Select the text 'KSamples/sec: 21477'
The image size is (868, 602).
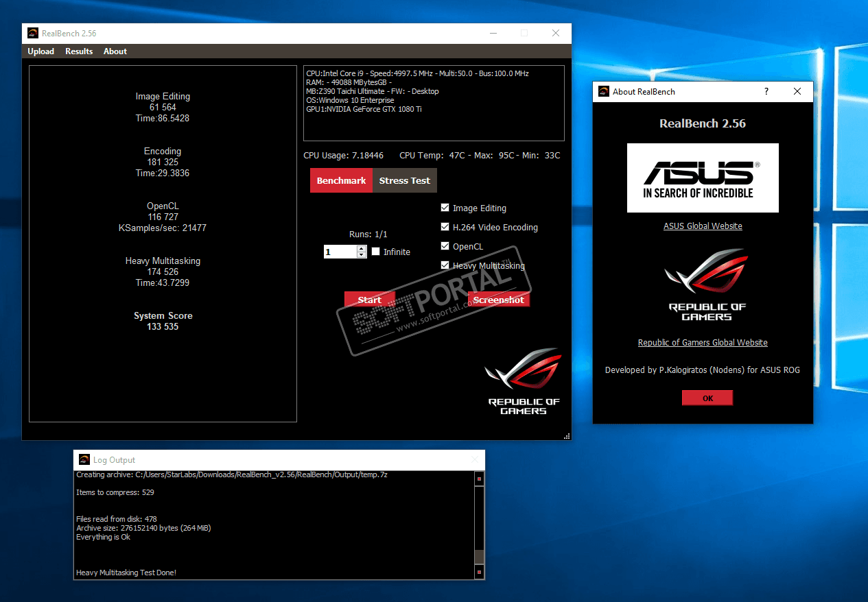coord(163,228)
